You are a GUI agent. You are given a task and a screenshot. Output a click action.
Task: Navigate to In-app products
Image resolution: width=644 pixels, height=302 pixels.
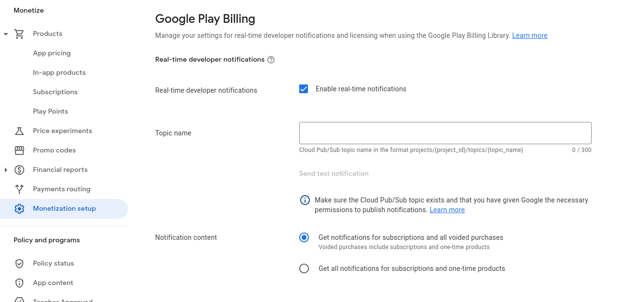[x=59, y=72]
